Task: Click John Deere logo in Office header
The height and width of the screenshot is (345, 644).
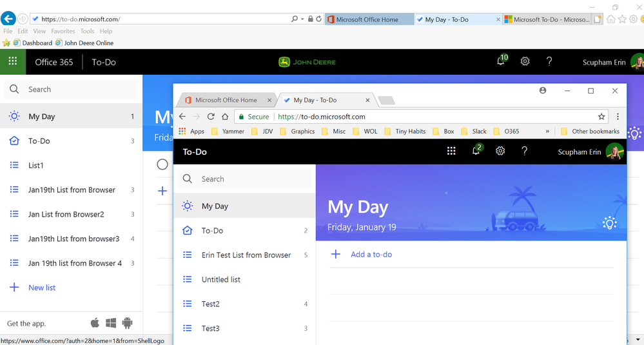Action: point(307,62)
